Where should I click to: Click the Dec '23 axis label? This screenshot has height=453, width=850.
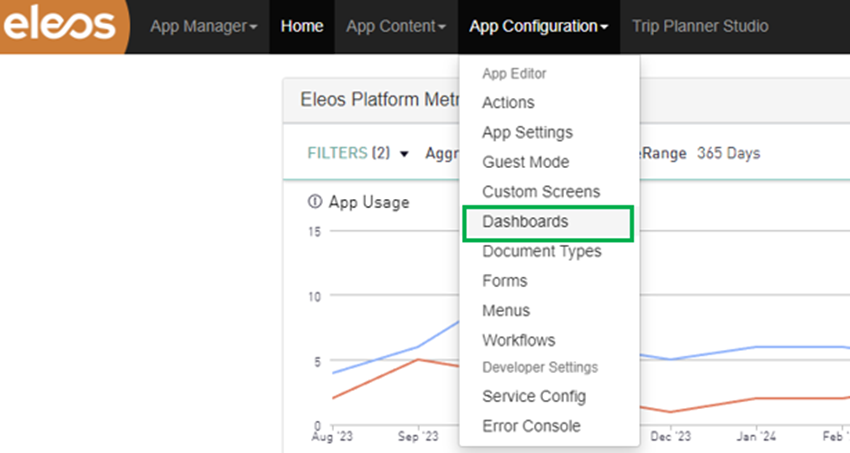tap(671, 436)
